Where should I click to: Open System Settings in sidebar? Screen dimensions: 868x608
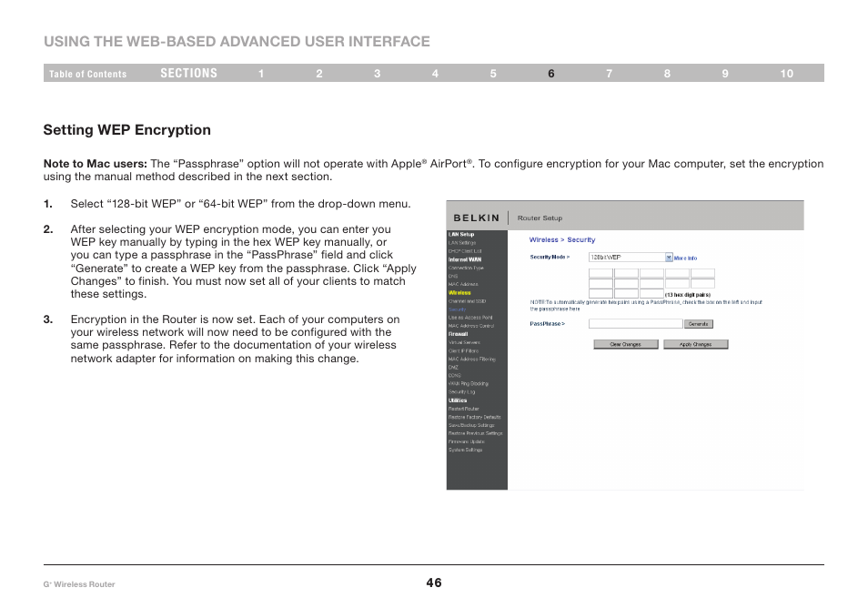[x=465, y=451]
